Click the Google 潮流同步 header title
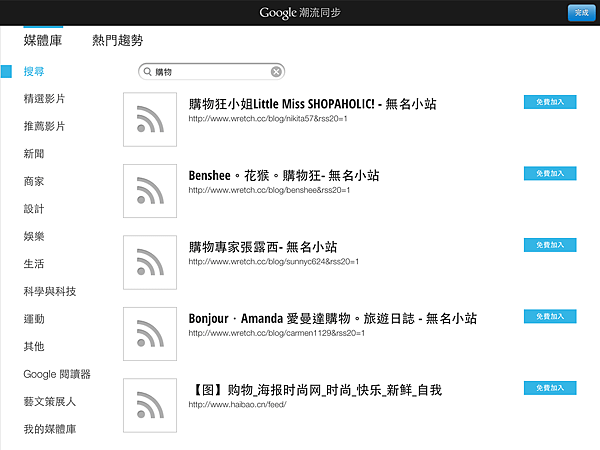This screenshot has width=600, height=450. click(300, 13)
